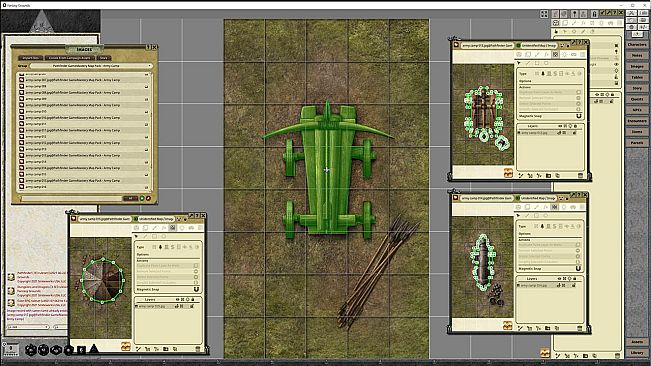The width and height of the screenshot is (651, 366).
Task: Click the first tab of lower-left image window
Action: (x=104, y=218)
